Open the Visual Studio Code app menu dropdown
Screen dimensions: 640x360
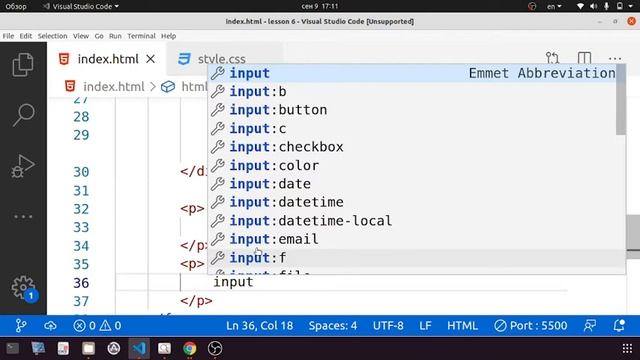coord(81,6)
